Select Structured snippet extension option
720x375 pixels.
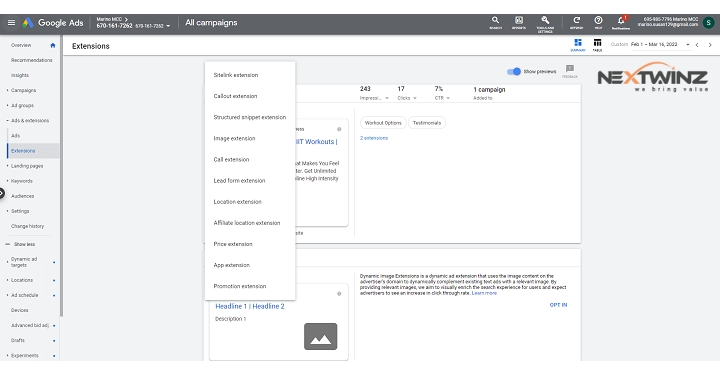click(x=250, y=117)
